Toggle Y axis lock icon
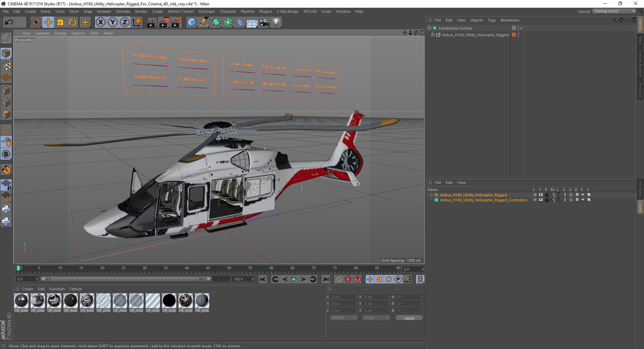The height and width of the screenshot is (349, 644). (113, 22)
